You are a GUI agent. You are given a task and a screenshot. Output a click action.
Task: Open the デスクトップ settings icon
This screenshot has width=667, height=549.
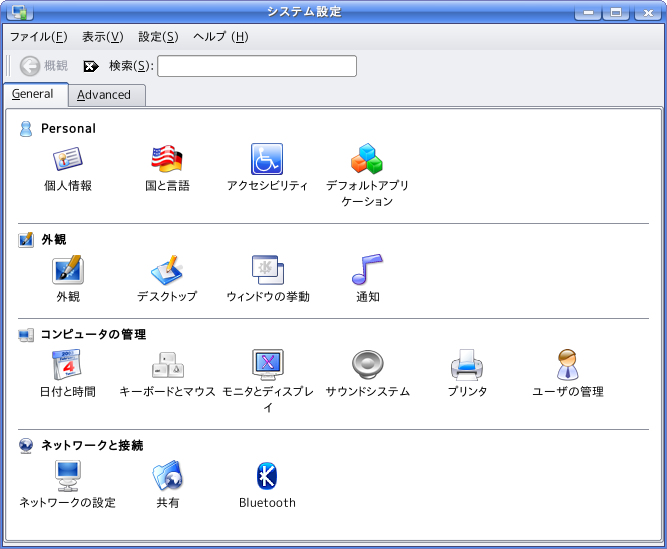167,270
